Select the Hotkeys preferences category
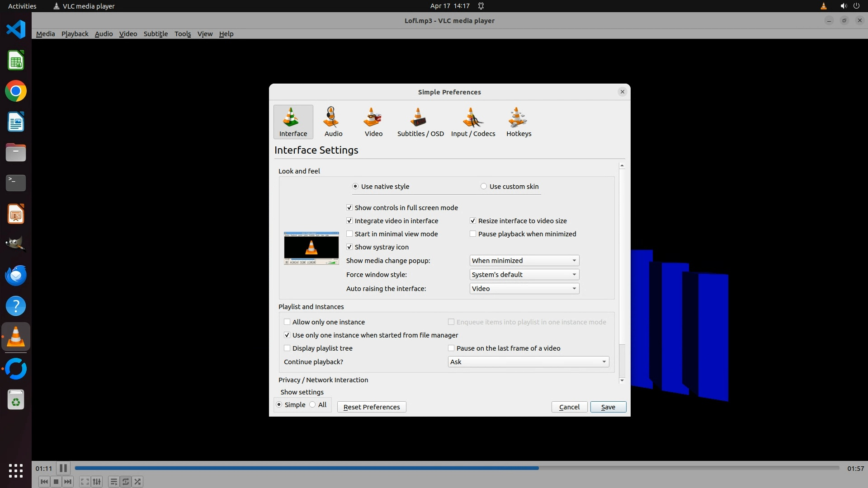Viewport: 868px width, 488px height. (x=519, y=122)
